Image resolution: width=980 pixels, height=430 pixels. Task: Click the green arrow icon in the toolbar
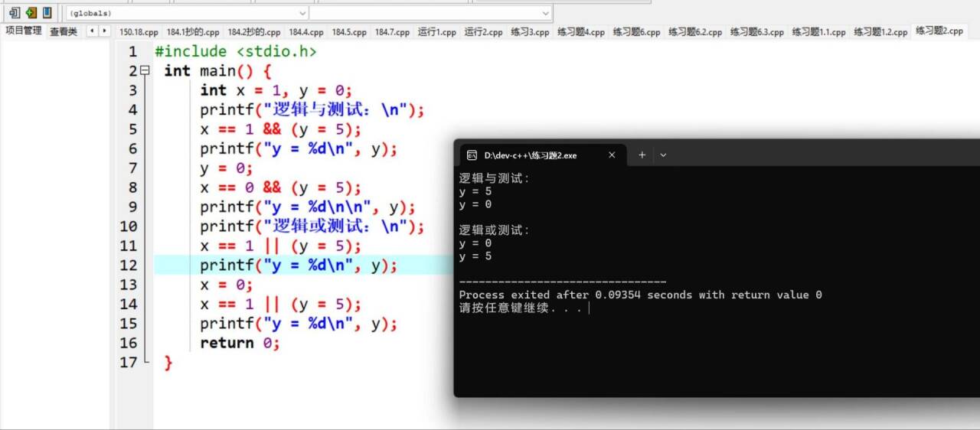pyautogui.click(x=31, y=13)
